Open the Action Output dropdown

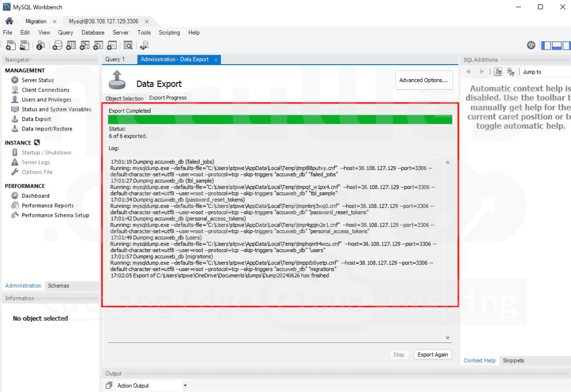184,385
